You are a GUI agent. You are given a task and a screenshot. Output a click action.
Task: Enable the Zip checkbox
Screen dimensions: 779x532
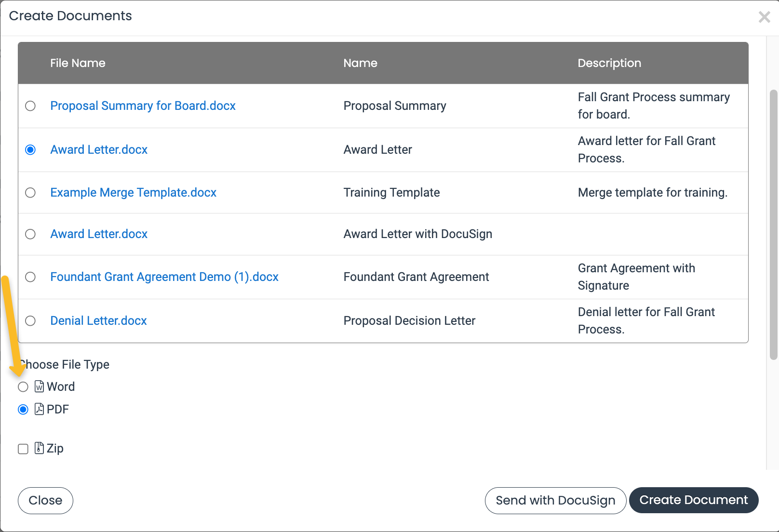23,449
